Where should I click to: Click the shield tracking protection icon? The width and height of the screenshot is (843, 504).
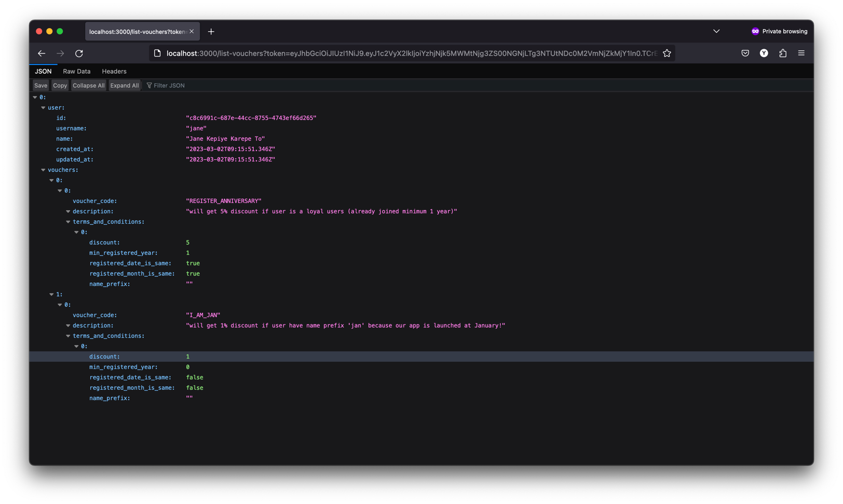click(158, 53)
